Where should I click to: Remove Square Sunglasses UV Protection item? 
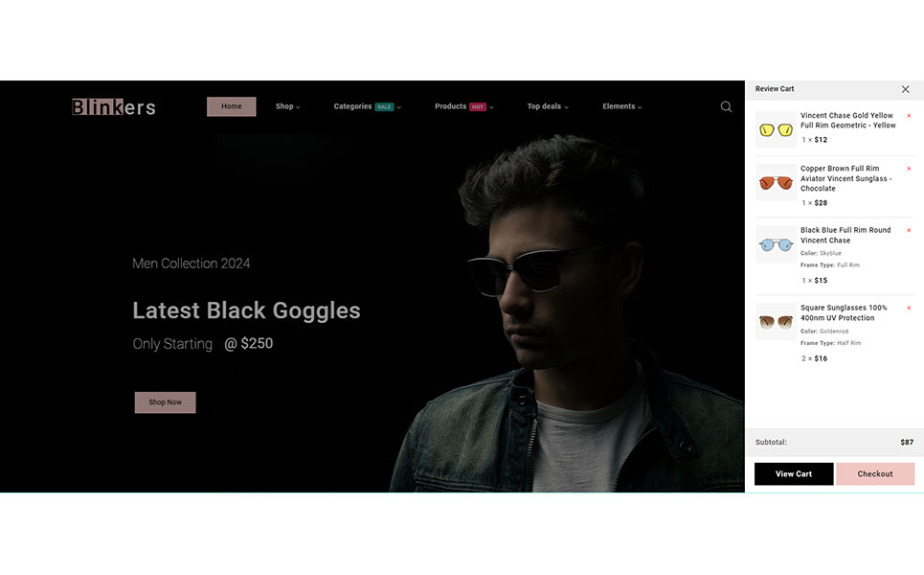click(909, 308)
